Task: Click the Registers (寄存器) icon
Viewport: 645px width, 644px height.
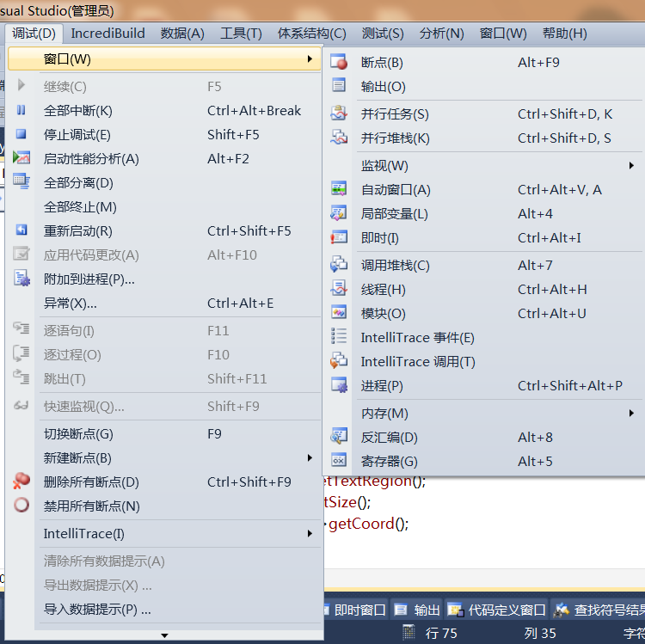Action: (x=339, y=460)
